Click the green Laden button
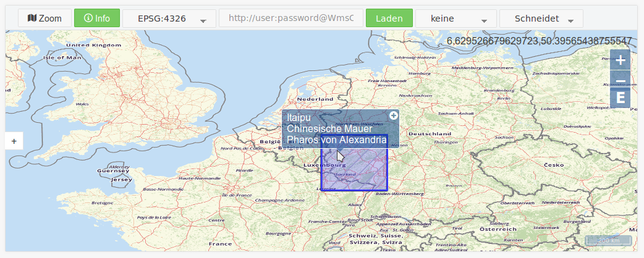 pos(389,18)
